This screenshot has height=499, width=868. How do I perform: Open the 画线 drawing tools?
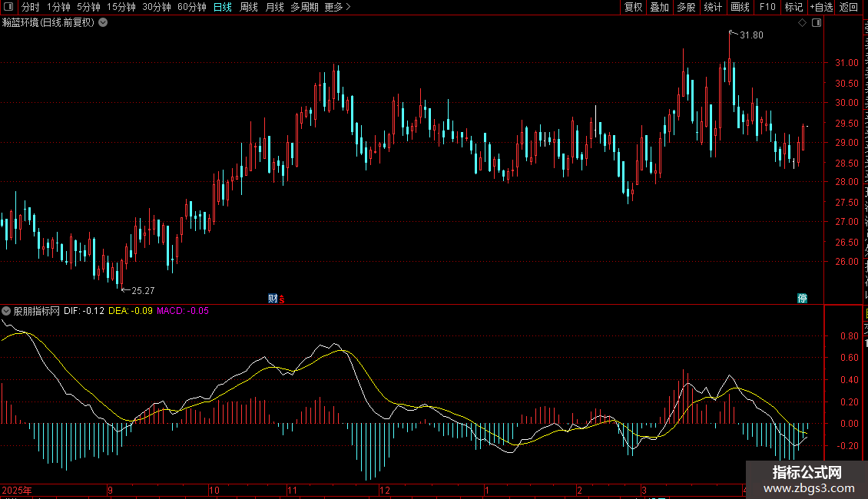pos(740,7)
